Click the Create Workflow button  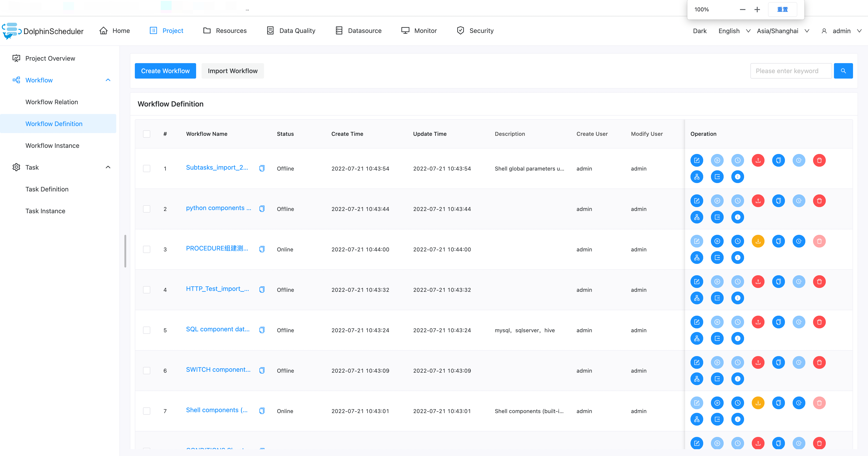point(165,71)
